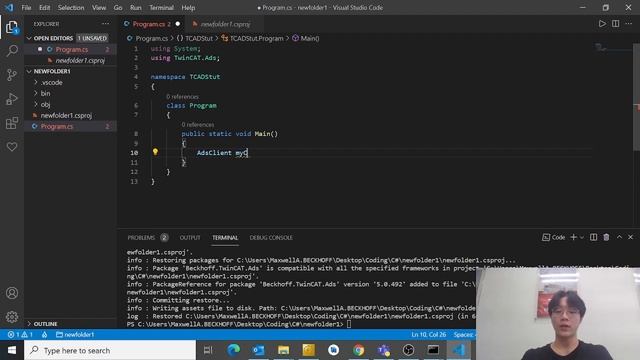Open the Help menu

188,7
